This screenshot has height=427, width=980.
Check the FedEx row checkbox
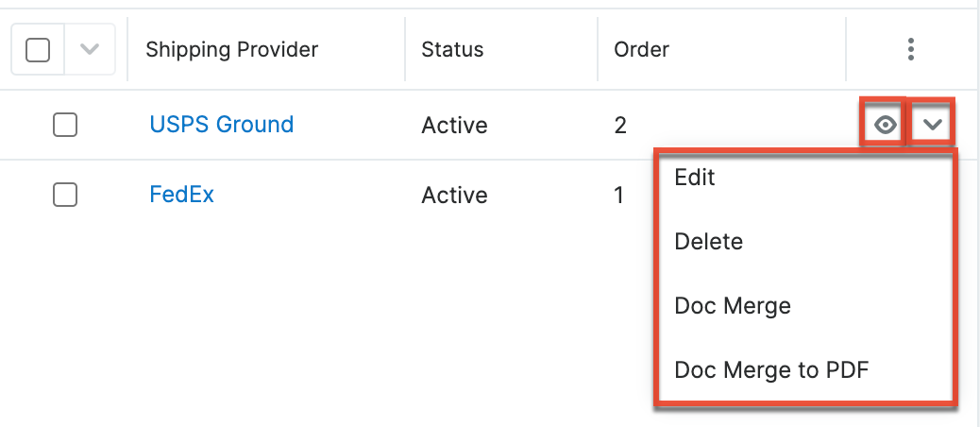65,196
